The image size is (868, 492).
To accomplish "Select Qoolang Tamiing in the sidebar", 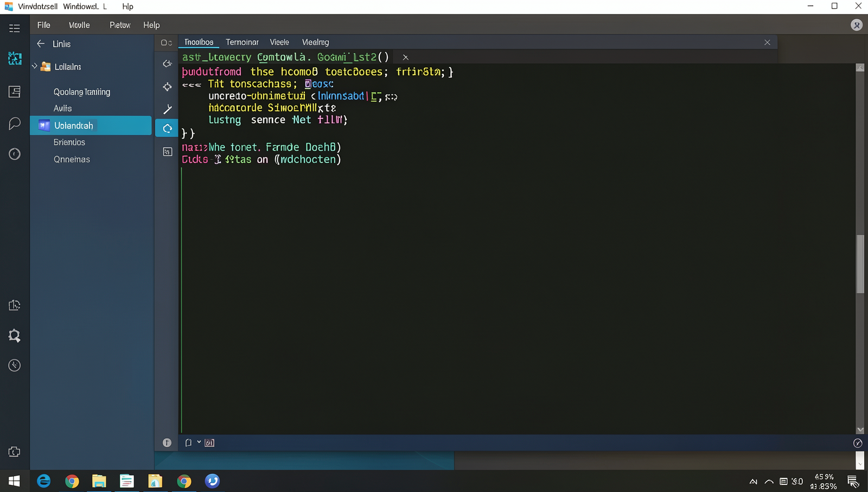I will 82,92.
